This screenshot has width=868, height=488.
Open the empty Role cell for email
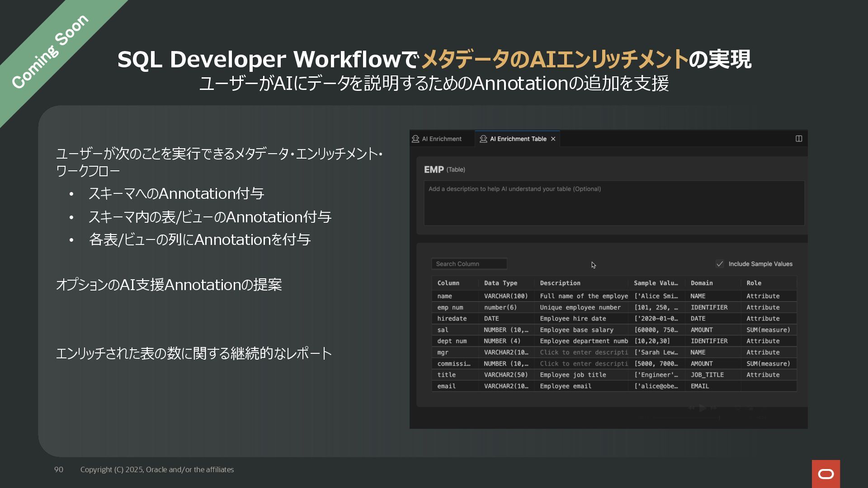768,386
